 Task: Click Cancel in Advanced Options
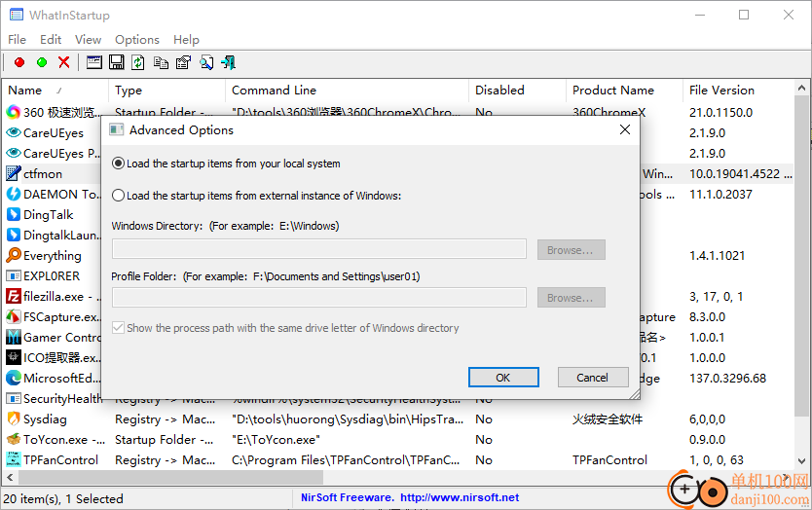click(x=593, y=378)
